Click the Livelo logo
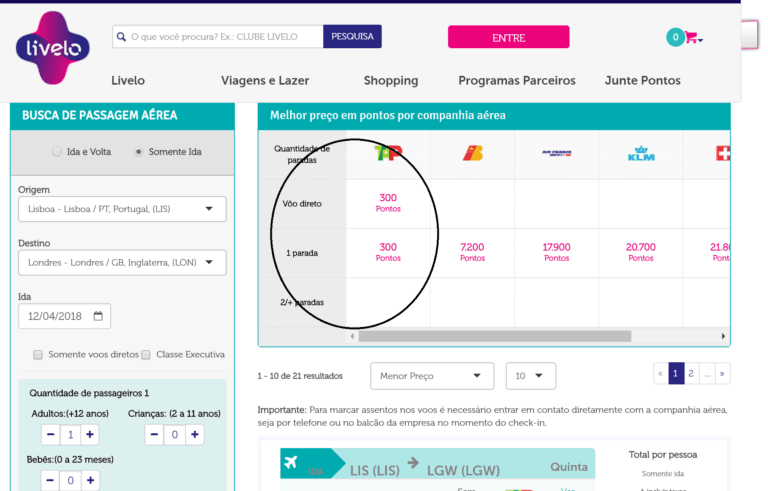Screen dimensions: 768x491 pos(53,47)
